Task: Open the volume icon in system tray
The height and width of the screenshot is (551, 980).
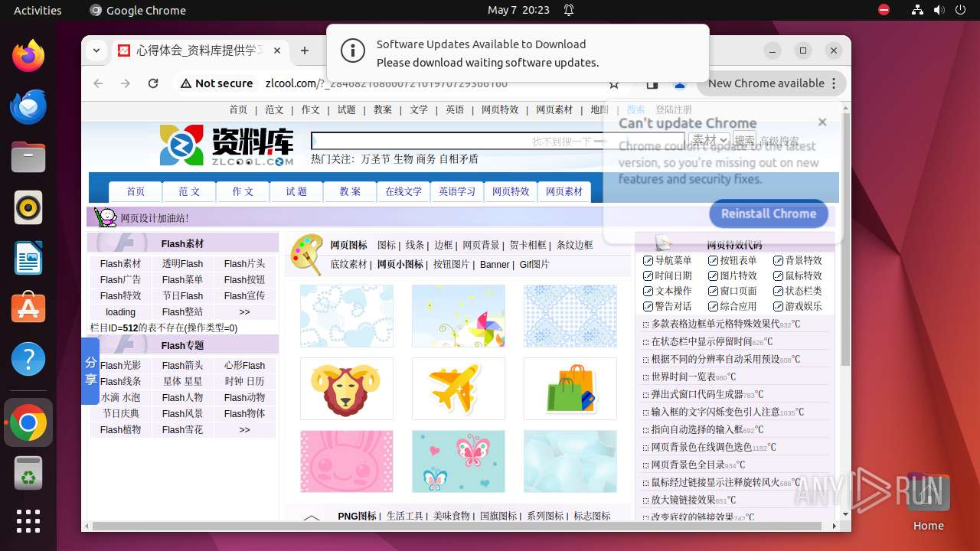Action: [939, 10]
